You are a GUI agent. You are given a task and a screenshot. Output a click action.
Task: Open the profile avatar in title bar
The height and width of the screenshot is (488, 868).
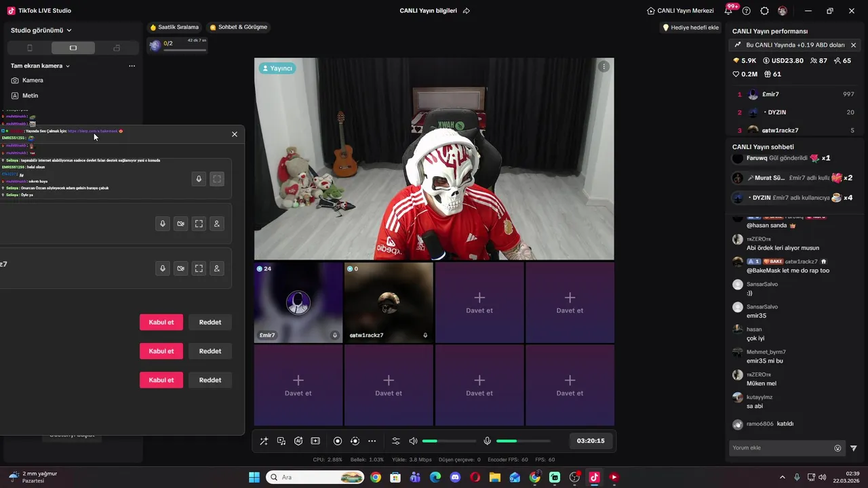coord(783,11)
